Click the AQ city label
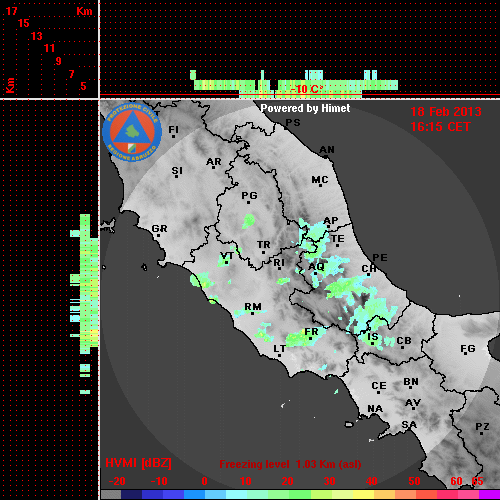500x500 pixels. (x=316, y=267)
